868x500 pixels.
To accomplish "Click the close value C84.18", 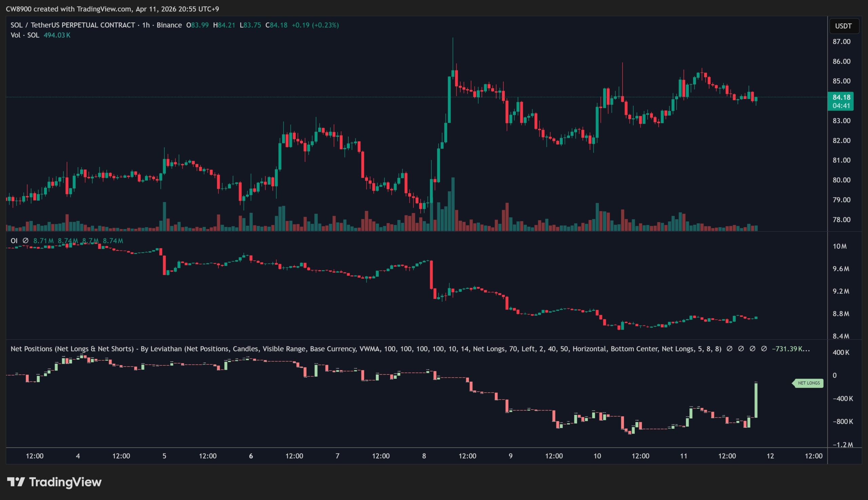I will 276,25.
